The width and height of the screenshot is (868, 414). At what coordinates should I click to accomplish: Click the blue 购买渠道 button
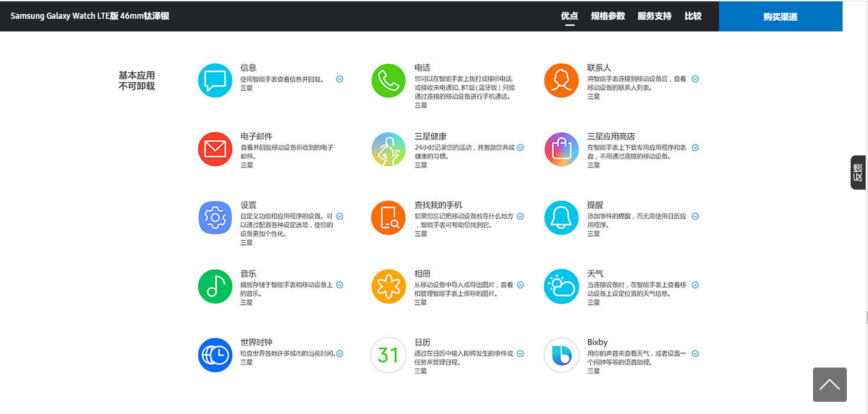pyautogui.click(x=781, y=16)
